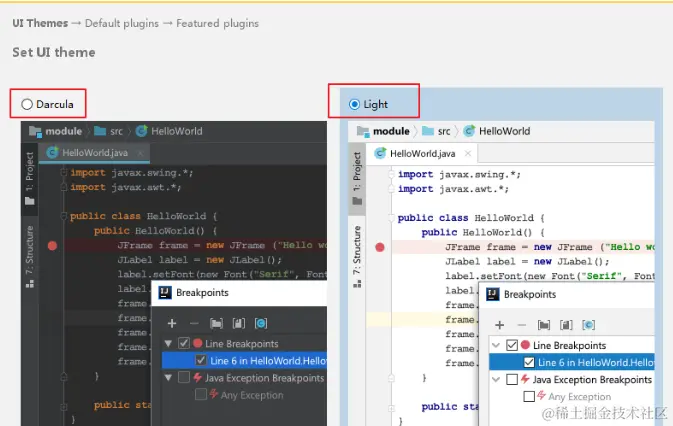Toggle Java Exception Breakpoints checkbox in Light preview
Image resolution: width=673 pixels, height=426 pixels.
[x=512, y=379]
